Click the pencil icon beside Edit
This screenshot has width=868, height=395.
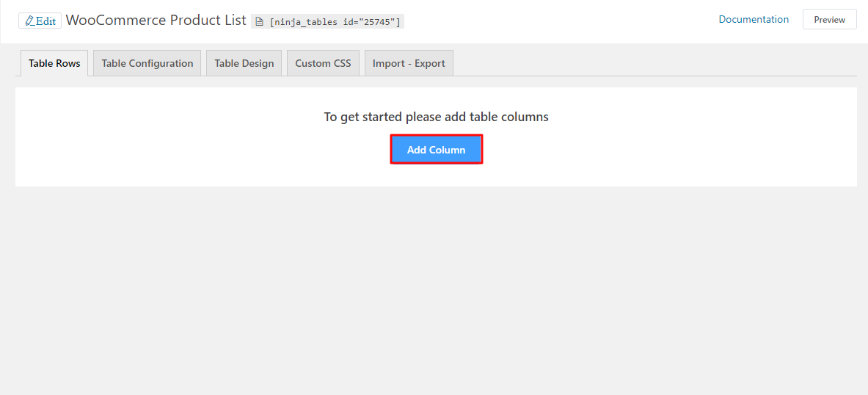point(29,21)
